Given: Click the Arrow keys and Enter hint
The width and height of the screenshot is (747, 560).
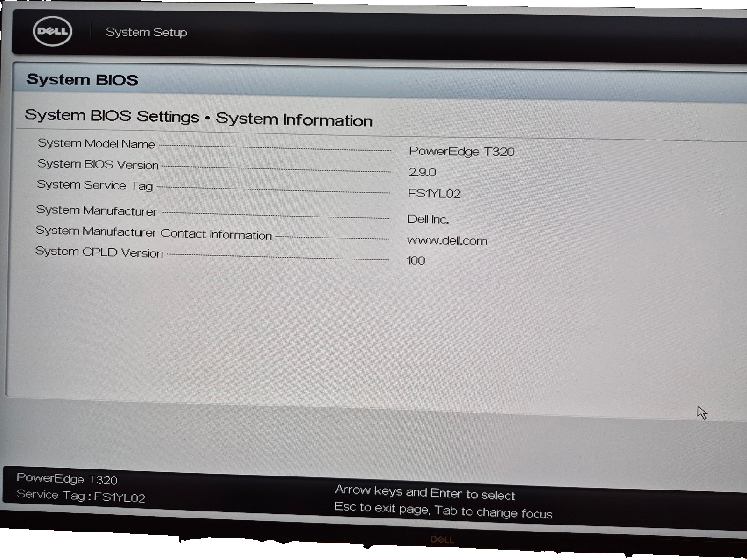Looking at the screenshot, I should (425, 492).
